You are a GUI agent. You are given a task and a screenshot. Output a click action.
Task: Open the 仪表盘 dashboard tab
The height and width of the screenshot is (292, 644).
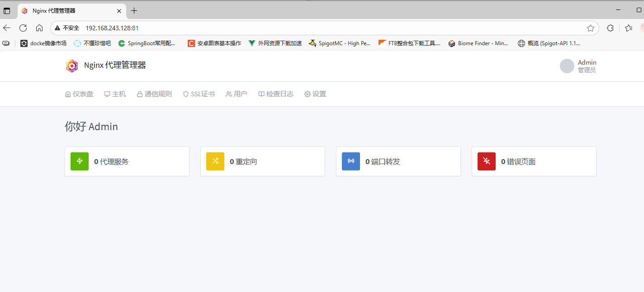tap(79, 94)
